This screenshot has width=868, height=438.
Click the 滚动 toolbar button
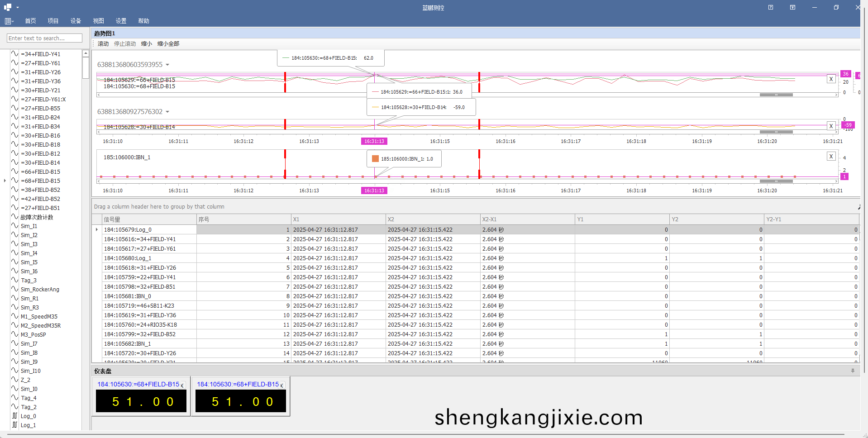click(103, 44)
